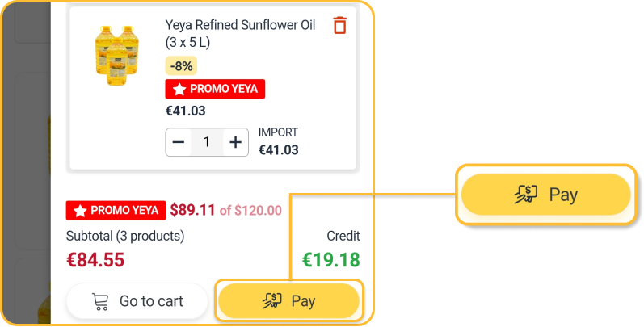Click the quantity field showing 1
The height and width of the screenshot is (327, 644).
tap(207, 142)
